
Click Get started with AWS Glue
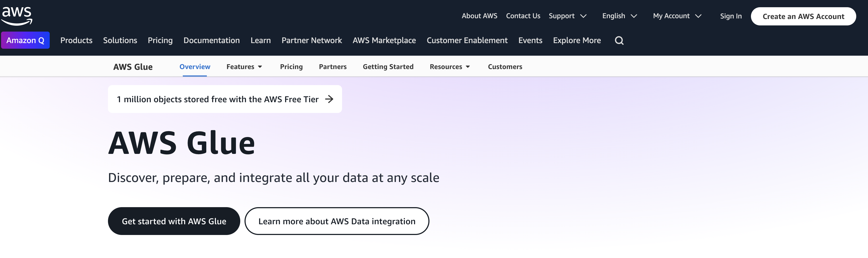(x=174, y=221)
